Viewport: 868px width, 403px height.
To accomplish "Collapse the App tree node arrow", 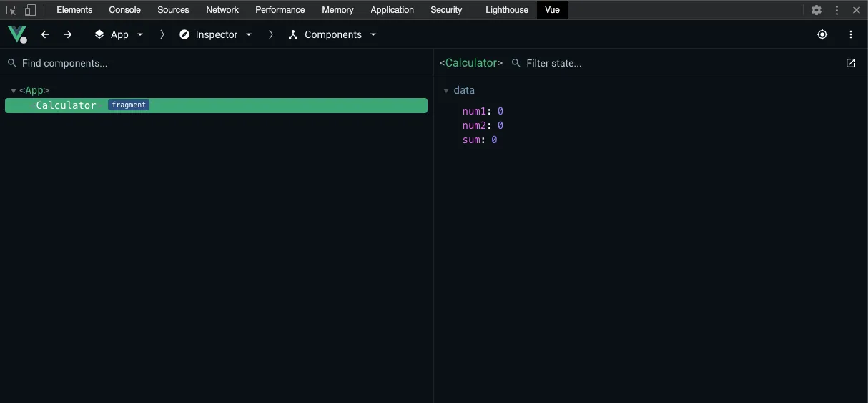I will tap(14, 91).
